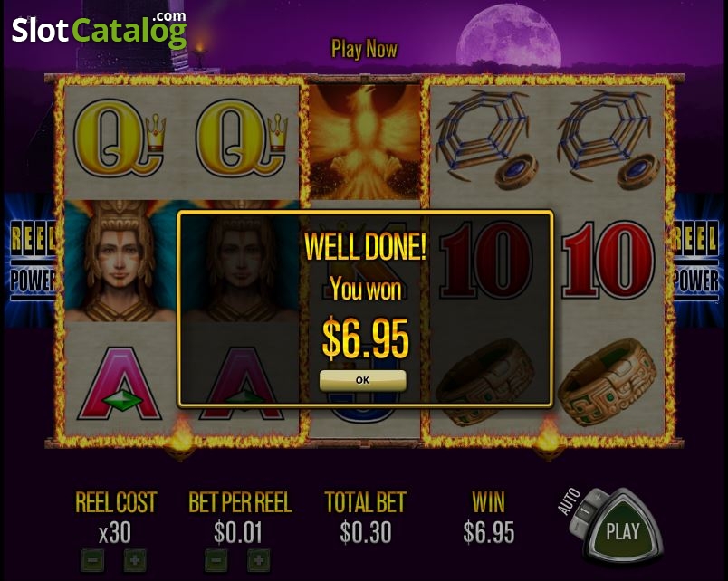Image resolution: width=728 pixels, height=581 pixels.
Task: Select the phoenix symbol on middle reel
Action: click(365, 141)
